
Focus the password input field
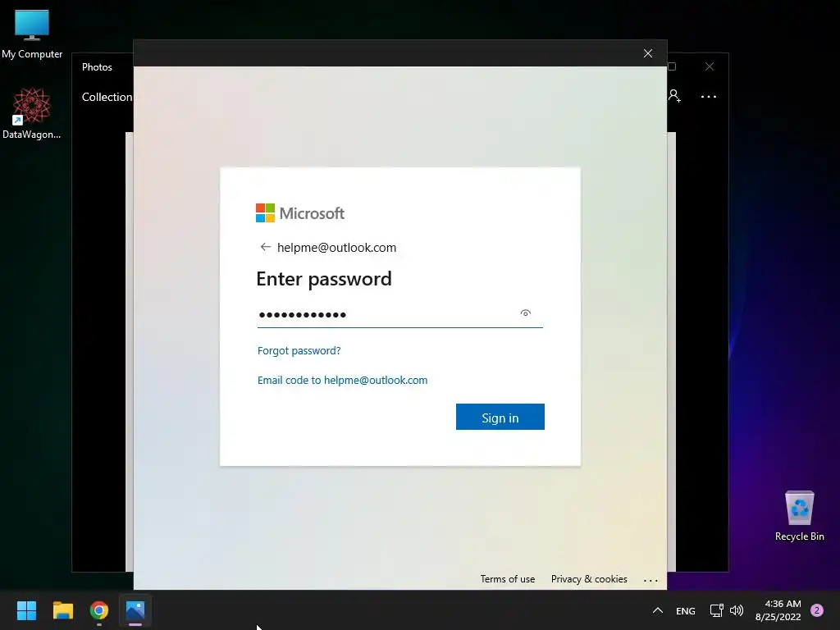399,314
